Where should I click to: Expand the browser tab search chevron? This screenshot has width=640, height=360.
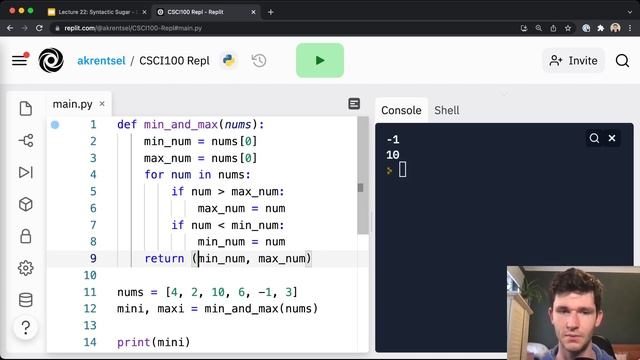click(x=630, y=12)
